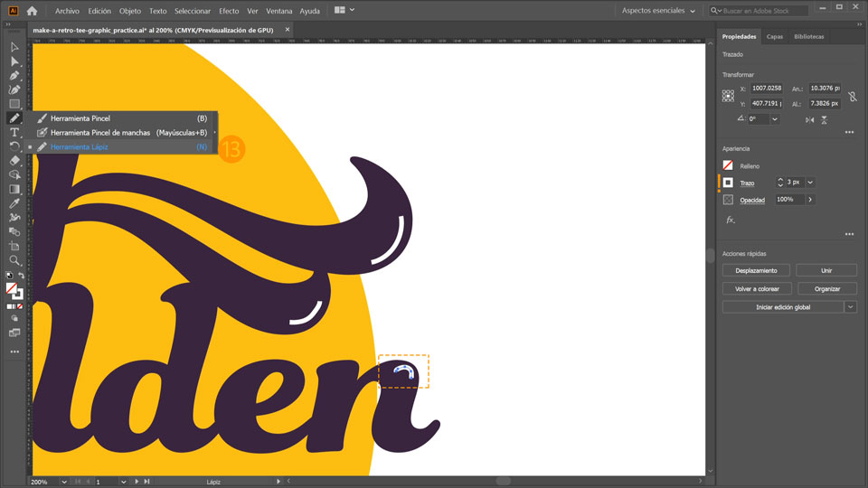The height and width of the screenshot is (488, 868).
Task: Click Iniciar edición global button
Action: click(x=783, y=307)
